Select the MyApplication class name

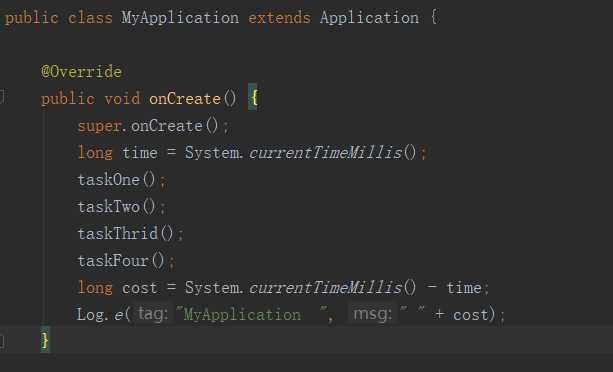[180, 18]
